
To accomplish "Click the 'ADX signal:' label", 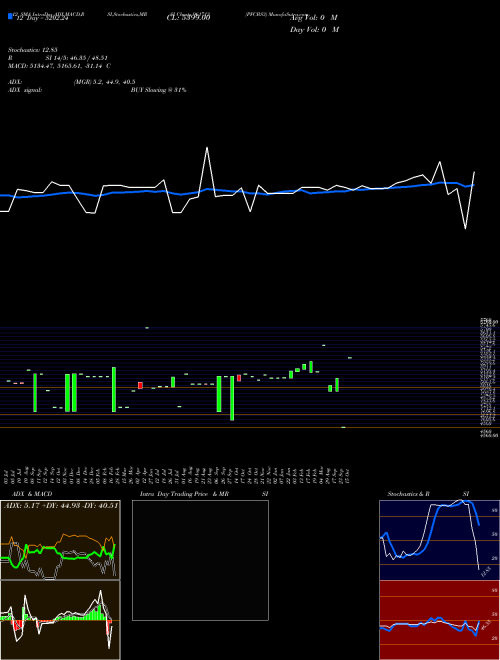I will coord(25,90).
